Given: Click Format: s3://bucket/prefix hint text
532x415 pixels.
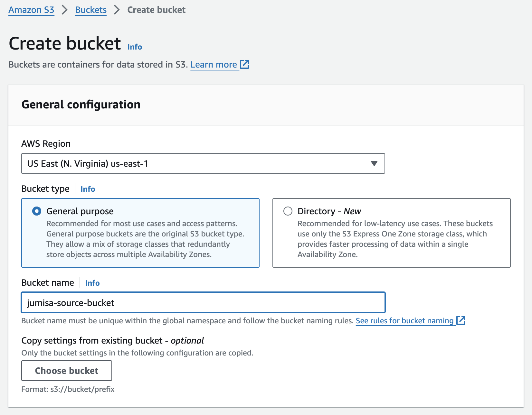Looking at the screenshot, I should click(x=68, y=389).
